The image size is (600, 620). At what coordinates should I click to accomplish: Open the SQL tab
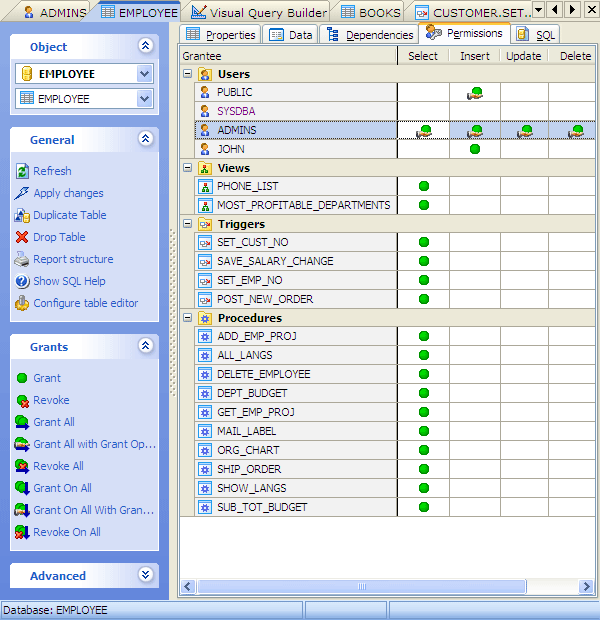click(535, 35)
